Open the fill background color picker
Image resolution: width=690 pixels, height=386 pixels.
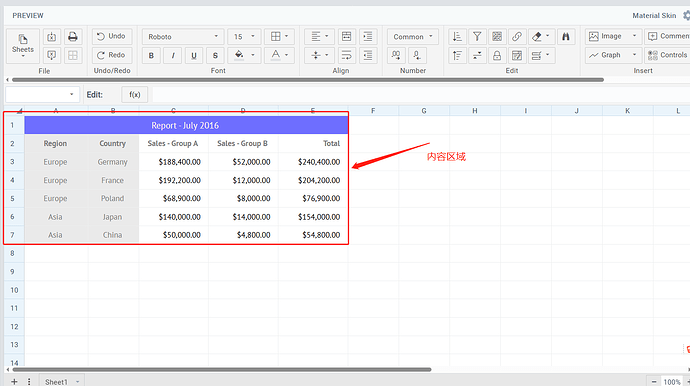pos(244,55)
